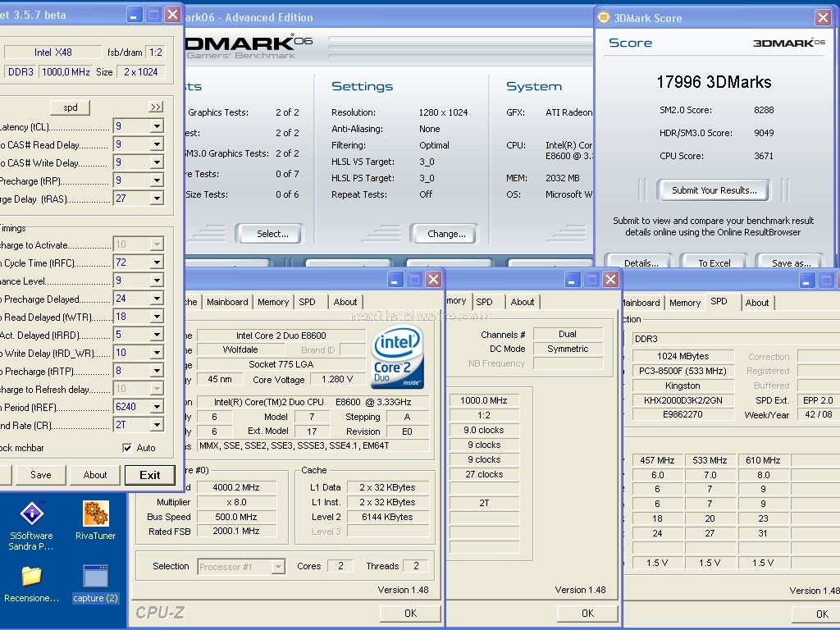The width and height of the screenshot is (840, 630).
Task: Select the capture (2) desktop icon
Action: pos(95,584)
